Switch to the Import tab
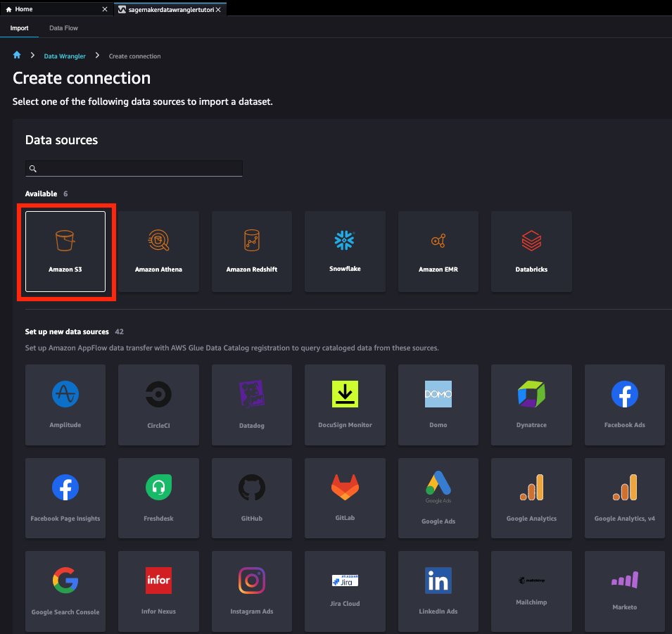The height and width of the screenshot is (634, 672). (19, 28)
